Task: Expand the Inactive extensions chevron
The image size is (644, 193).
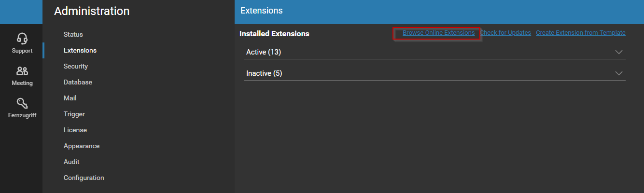Action: click(x=619, y=73)
